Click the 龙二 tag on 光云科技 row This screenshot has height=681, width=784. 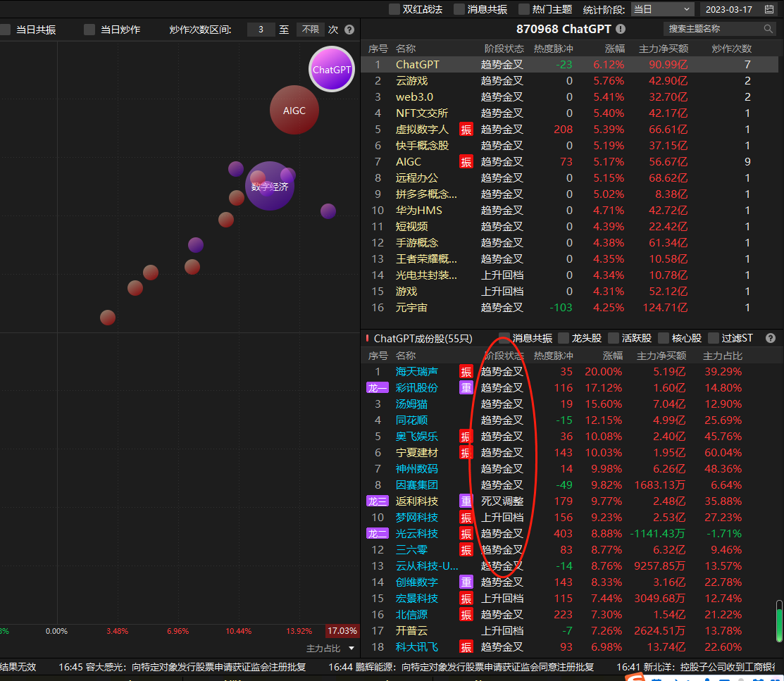(378, 534)
